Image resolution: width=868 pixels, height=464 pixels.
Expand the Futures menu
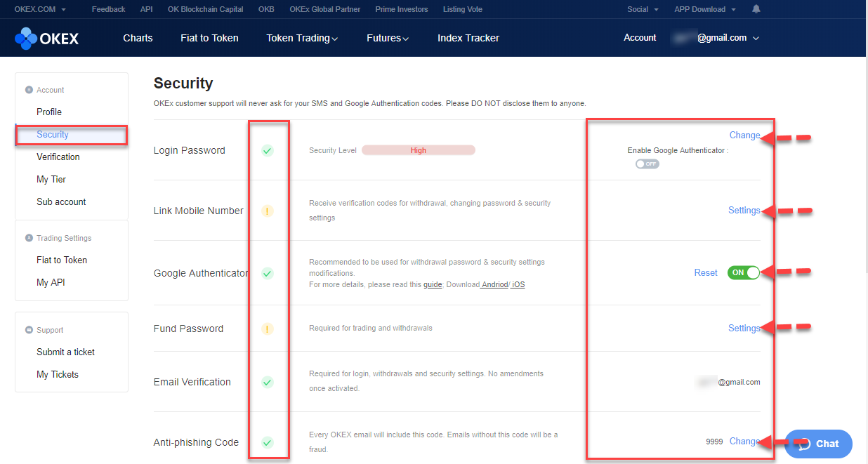[x=388, y=38]
